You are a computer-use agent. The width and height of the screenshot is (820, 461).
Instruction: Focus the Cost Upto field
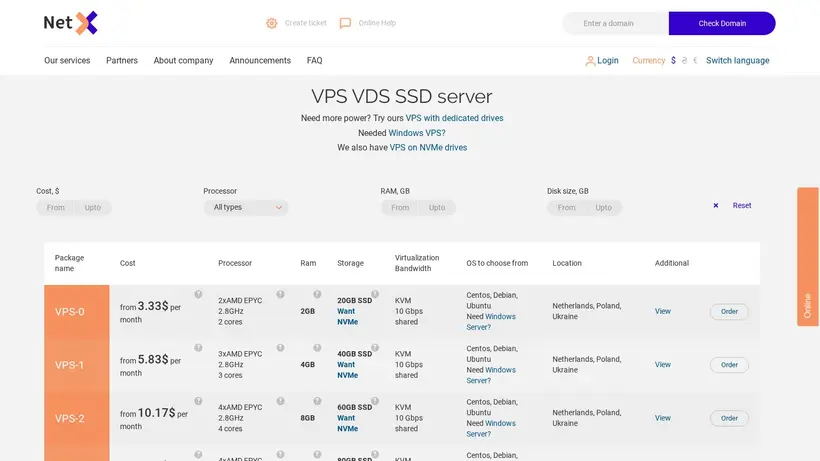tap(93, 208)
